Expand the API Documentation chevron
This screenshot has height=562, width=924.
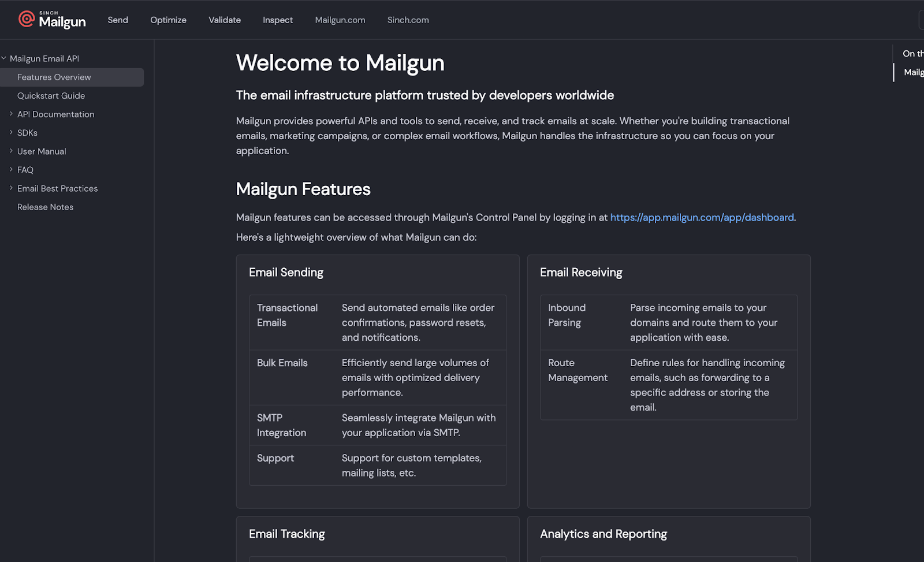pos(11,114)
